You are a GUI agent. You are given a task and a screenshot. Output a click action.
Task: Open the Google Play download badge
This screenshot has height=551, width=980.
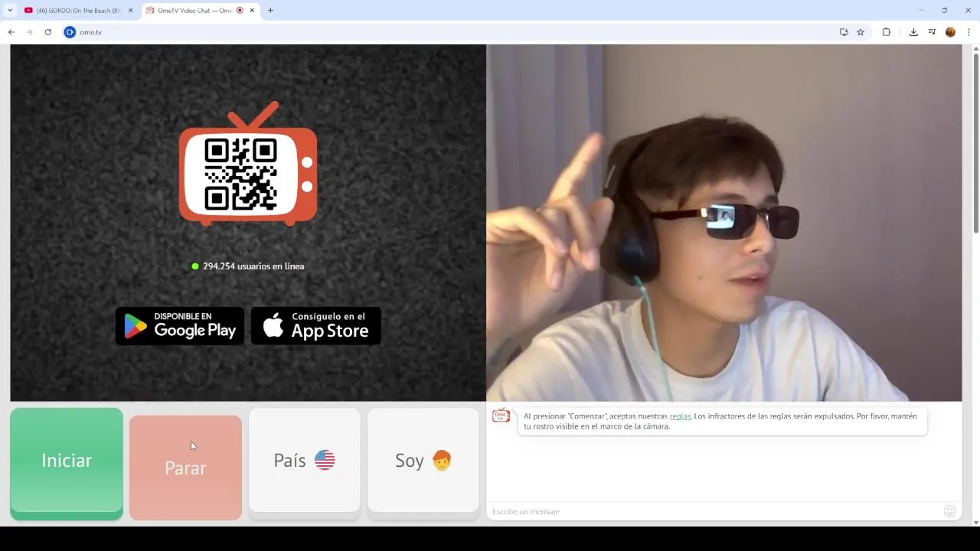click(x=180, y=326)
